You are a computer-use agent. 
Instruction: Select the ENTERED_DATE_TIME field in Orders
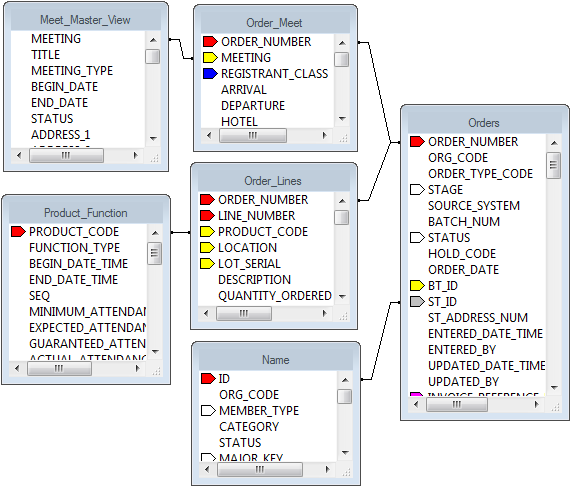click(486, 334)
